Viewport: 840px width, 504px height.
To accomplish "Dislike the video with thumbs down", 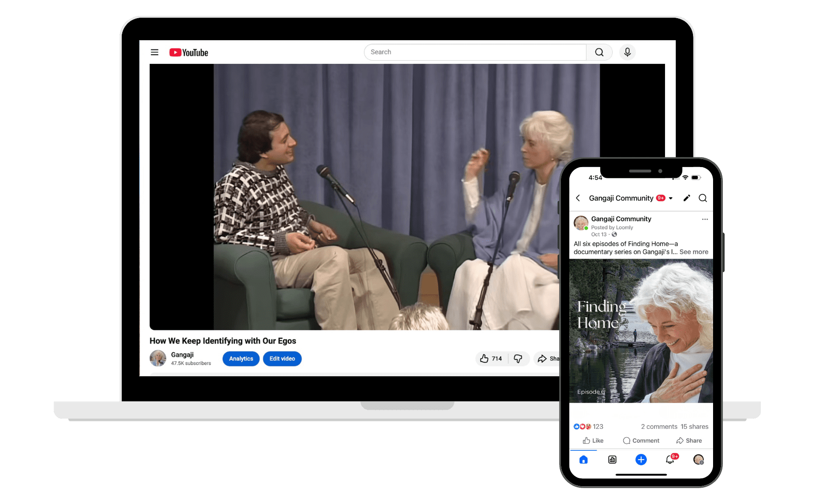I will click(518, 358).
